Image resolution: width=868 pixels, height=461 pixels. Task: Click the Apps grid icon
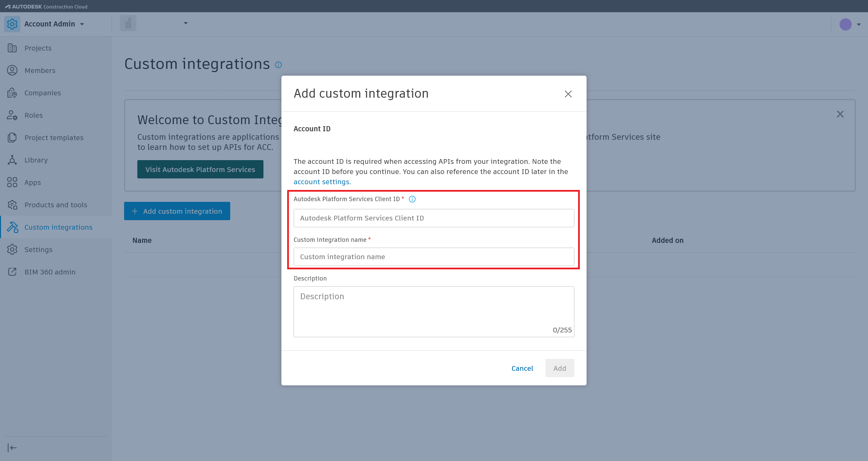pyautogui.click(x=12, y=183)
